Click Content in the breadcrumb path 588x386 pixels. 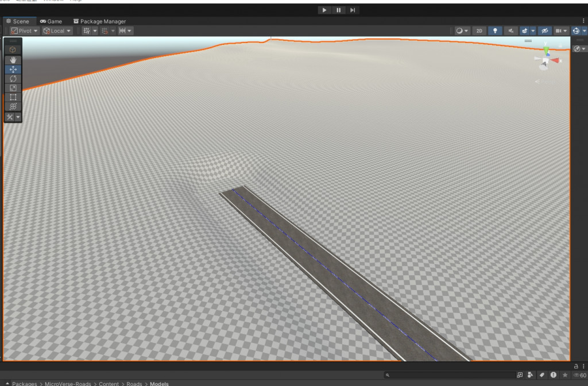(x=109, y=384)
